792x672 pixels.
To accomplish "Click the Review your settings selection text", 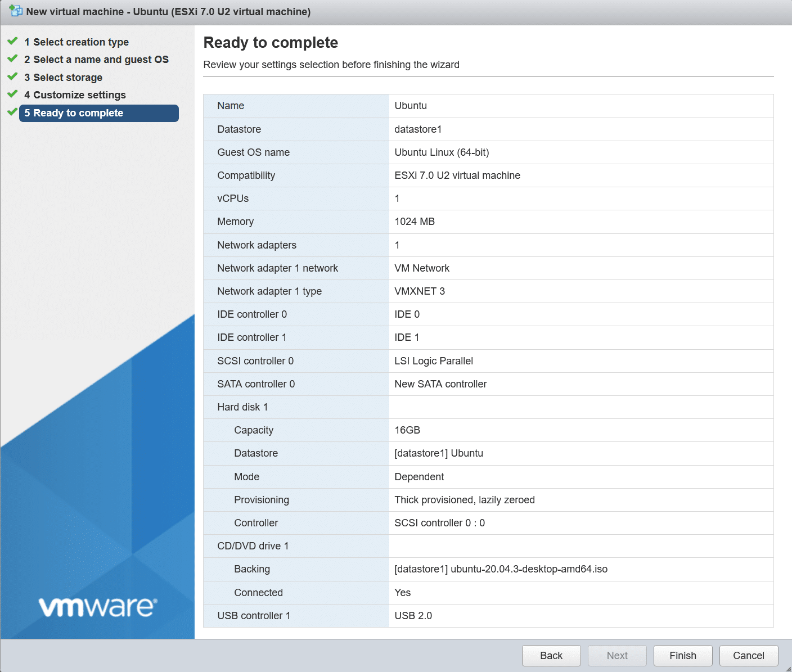I will pyautogui.click(x=331, y=65).
